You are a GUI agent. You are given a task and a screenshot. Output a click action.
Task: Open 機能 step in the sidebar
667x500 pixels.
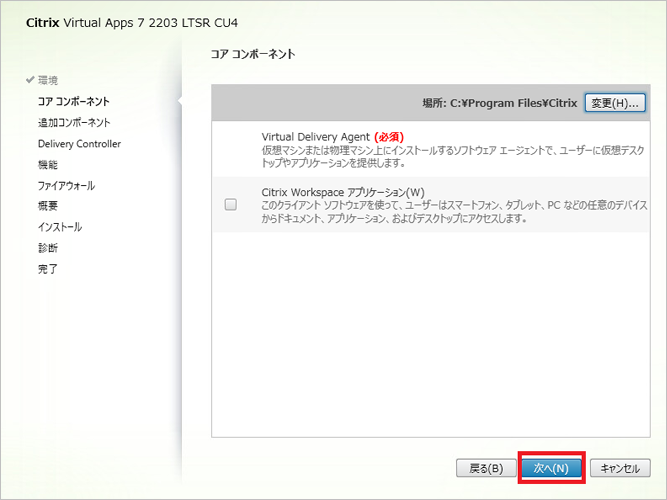[48, 164]
